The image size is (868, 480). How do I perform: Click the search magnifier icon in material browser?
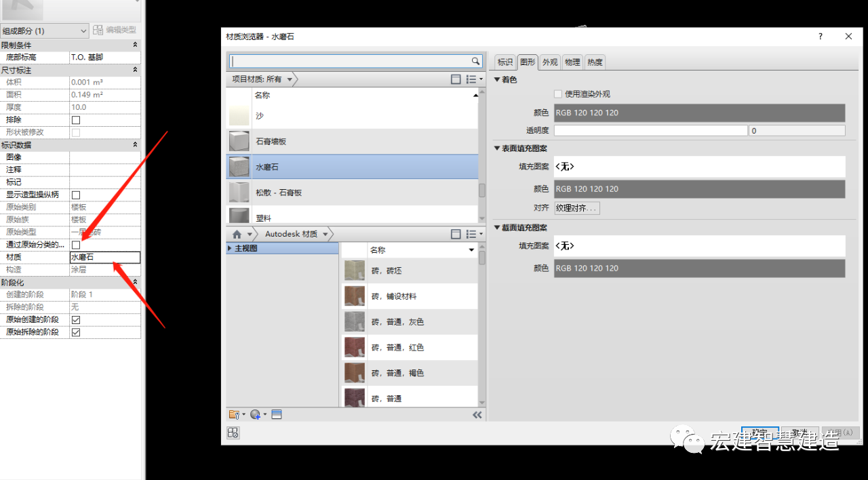pyautogui.click(x=475, y=61)
